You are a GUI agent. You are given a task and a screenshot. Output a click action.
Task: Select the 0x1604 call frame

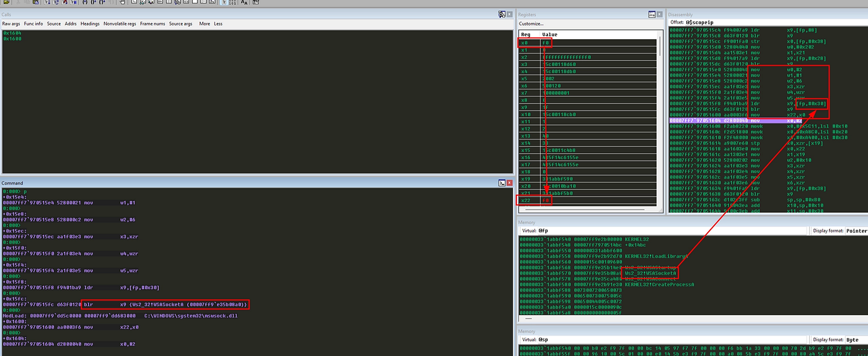[x=12, y=33]
